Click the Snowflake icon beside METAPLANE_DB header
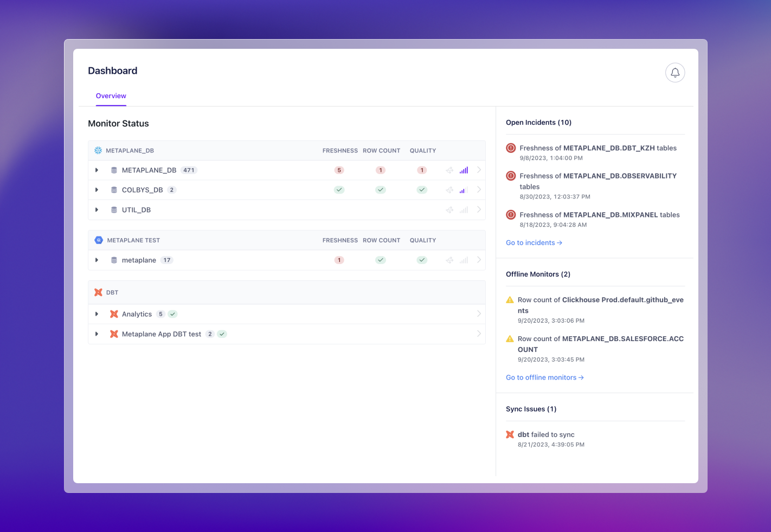The image size is (771, 532). pos(98,150)
